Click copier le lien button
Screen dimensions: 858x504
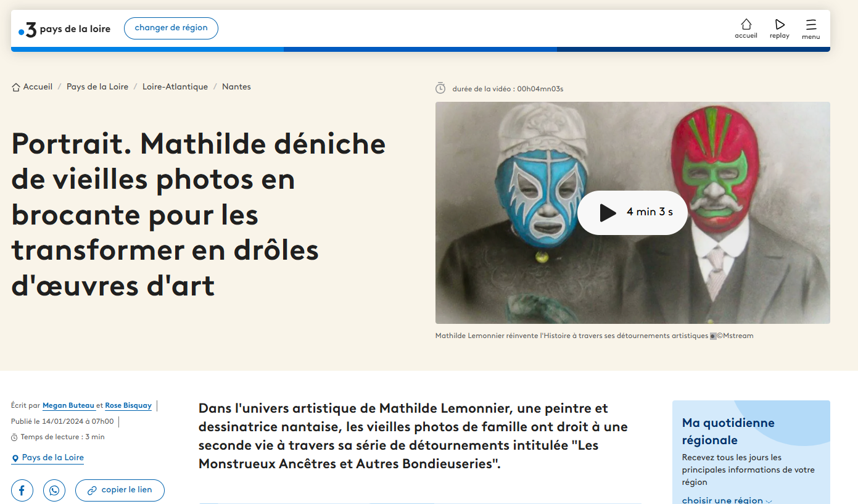(x=120, y=490)
